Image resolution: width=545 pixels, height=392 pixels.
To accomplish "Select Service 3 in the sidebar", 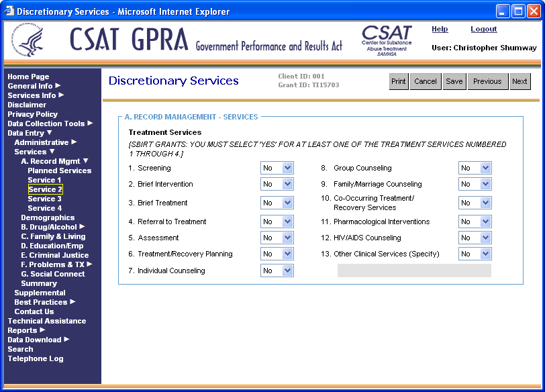I will click(x=44, y=199).
